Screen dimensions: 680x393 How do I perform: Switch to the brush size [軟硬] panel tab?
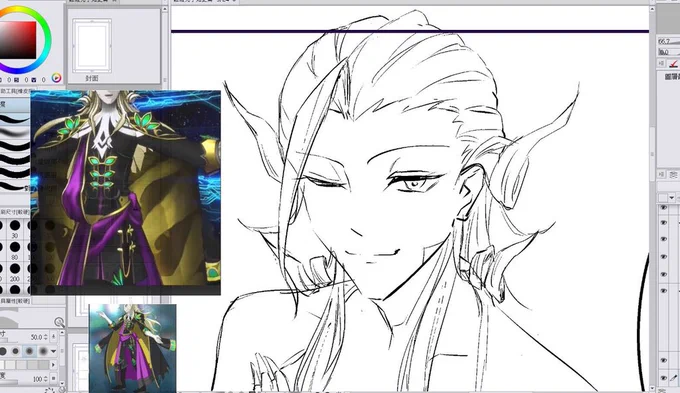(15, 212)
